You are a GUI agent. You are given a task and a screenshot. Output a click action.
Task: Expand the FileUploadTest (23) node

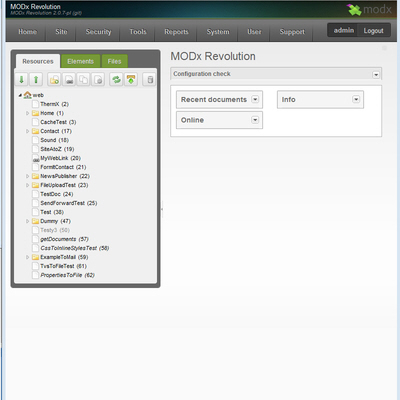coord(27,185)
